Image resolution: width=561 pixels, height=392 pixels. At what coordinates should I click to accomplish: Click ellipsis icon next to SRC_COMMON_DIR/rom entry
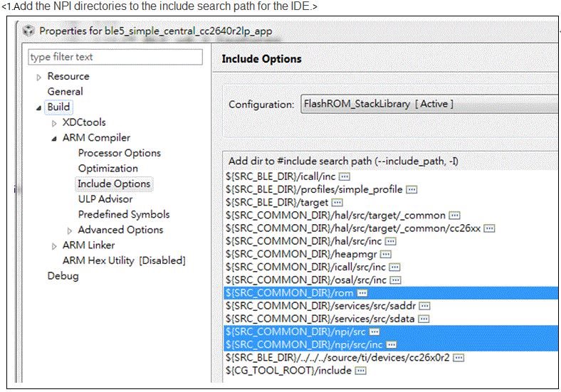[362, 293]
